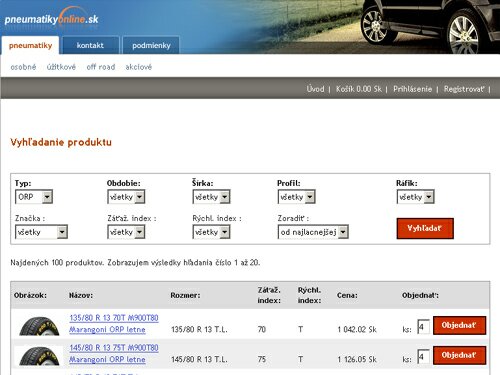Click the size cell 135/80 R 13 T.L.

[199, 330]
